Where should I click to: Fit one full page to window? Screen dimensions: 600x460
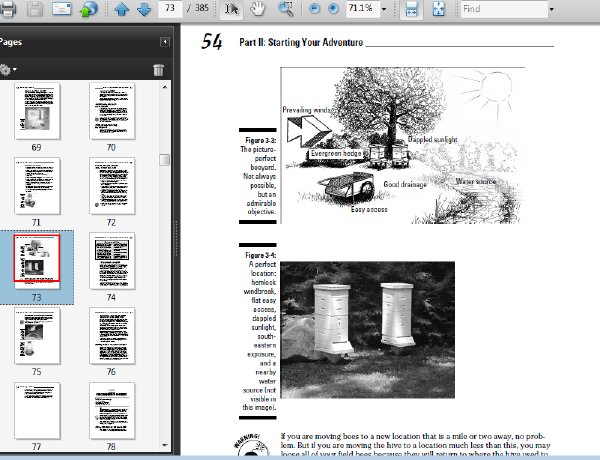[439, 9]
